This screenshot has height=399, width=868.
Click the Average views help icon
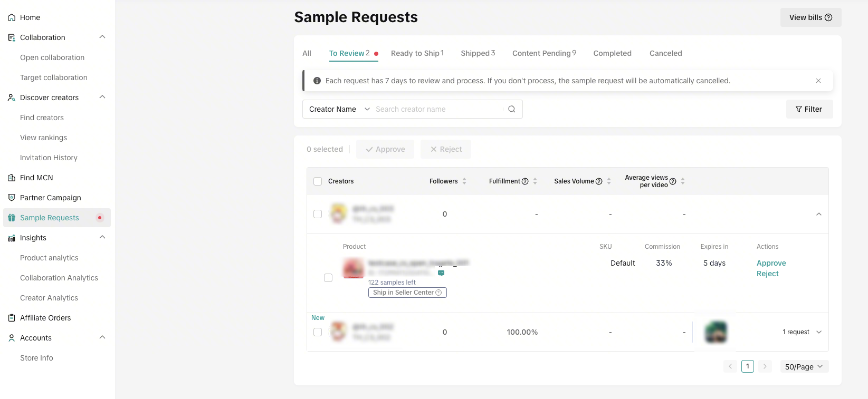[673, 181]
